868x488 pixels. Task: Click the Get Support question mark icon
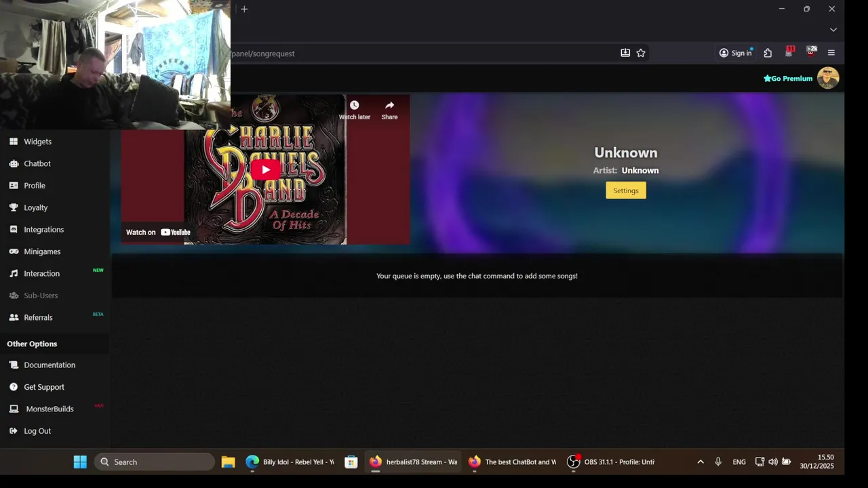14,387
